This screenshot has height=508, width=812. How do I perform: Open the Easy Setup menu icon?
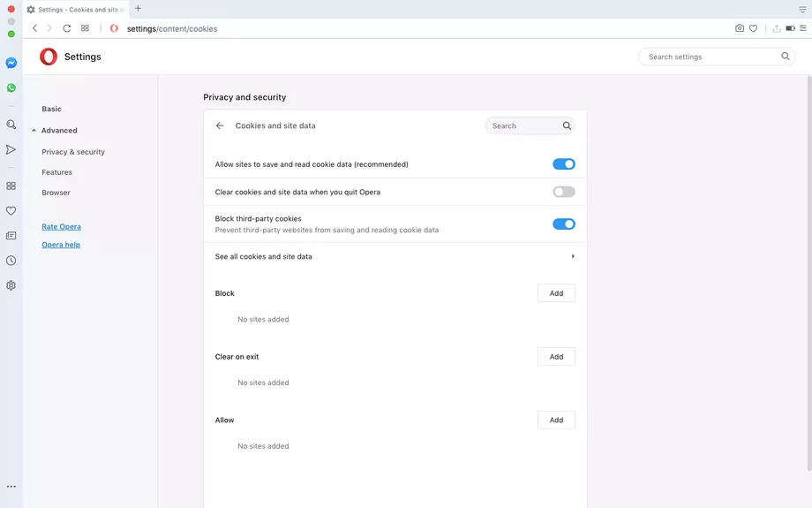pos(802,28)
